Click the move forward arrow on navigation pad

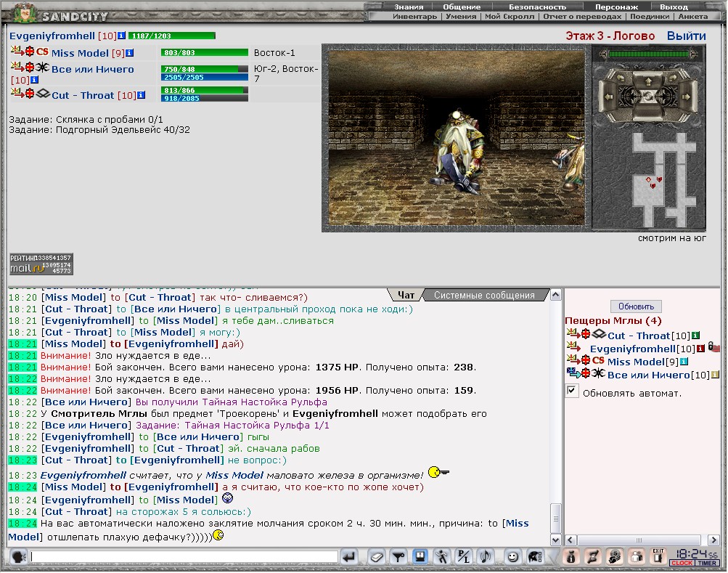tap(649, 82)
